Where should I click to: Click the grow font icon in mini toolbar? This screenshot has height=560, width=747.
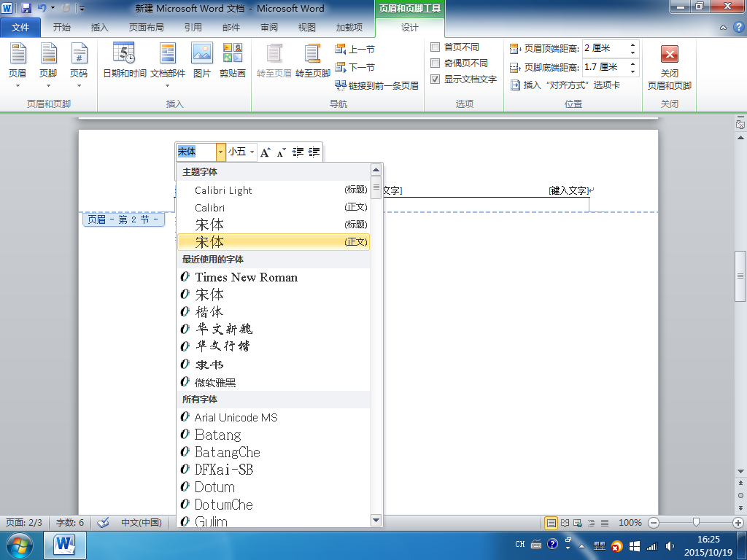pyautogui.click(x=266, y=152)
